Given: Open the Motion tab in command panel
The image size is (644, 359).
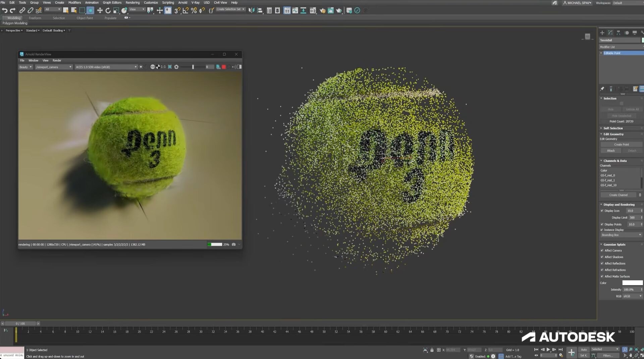Looking at the screenshot, I should [627, 33].
